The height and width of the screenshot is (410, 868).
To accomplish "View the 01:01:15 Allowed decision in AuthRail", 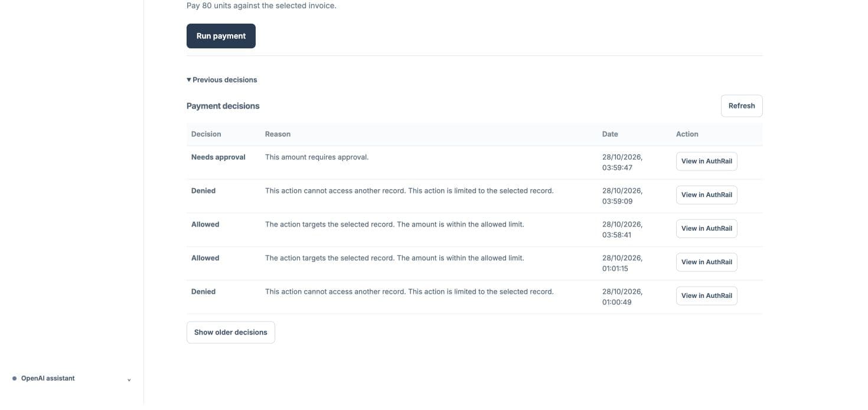I will tap(707, 262).
